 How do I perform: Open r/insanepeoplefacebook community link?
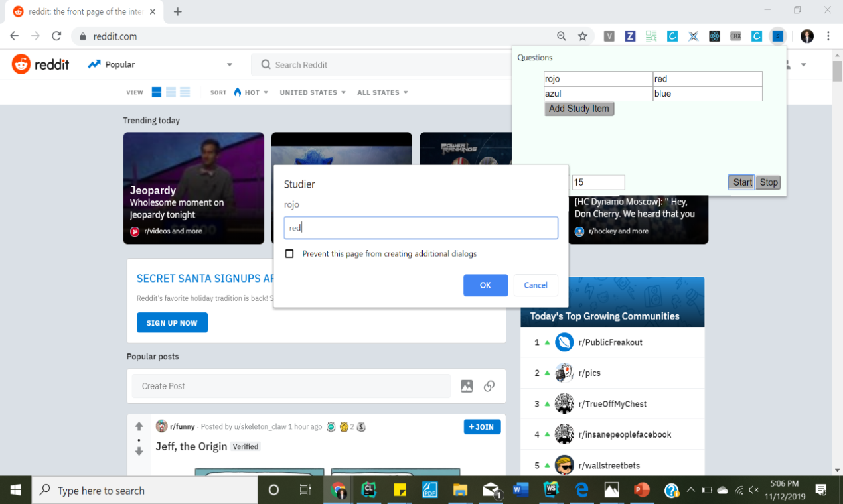(625, 434)
